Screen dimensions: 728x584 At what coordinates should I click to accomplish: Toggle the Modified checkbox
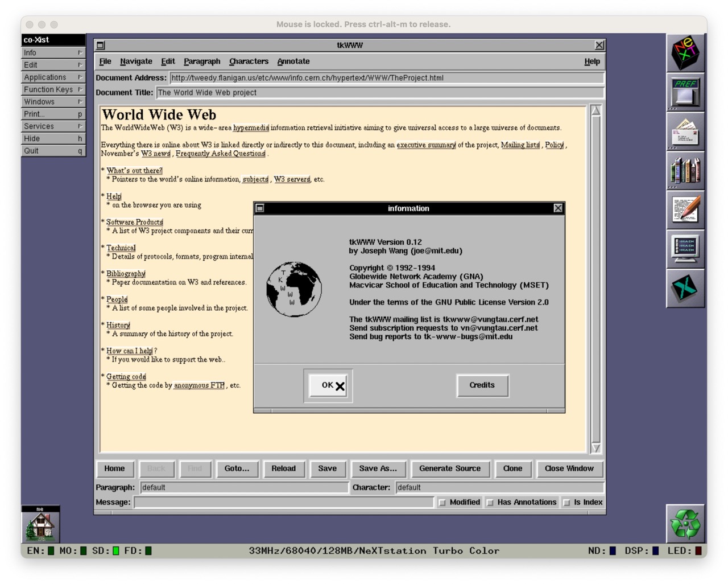coord(442,503)
